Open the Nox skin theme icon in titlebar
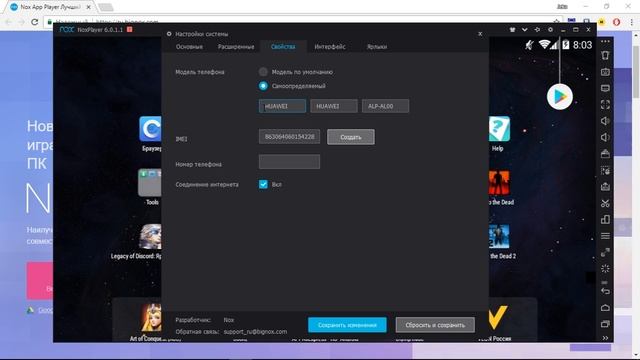This screenshot has width=640, height=360. pos(512,30)
